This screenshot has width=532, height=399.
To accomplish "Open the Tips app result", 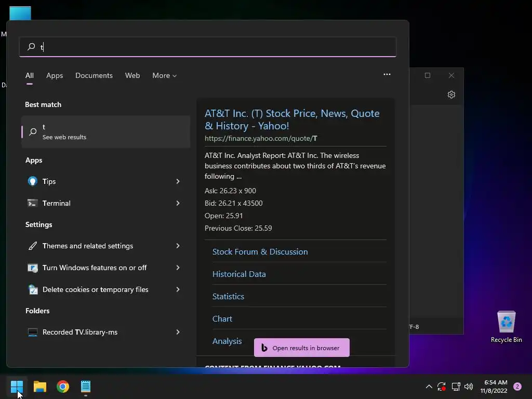I will click(x=106, y=181).
